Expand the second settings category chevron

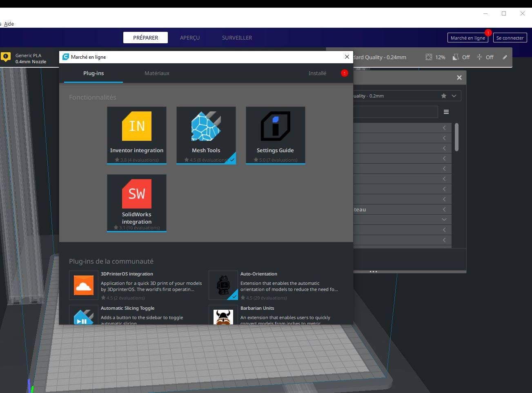[444, 138]
